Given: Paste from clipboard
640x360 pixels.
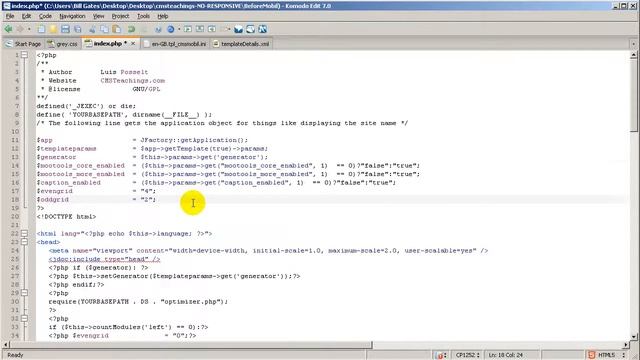Looking at the screenshot, I should click(x=117, y=29).
